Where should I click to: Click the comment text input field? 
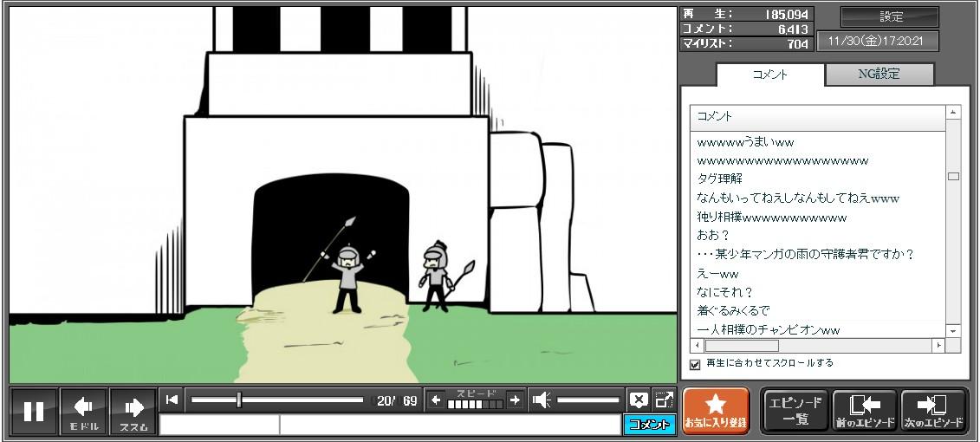449,425
